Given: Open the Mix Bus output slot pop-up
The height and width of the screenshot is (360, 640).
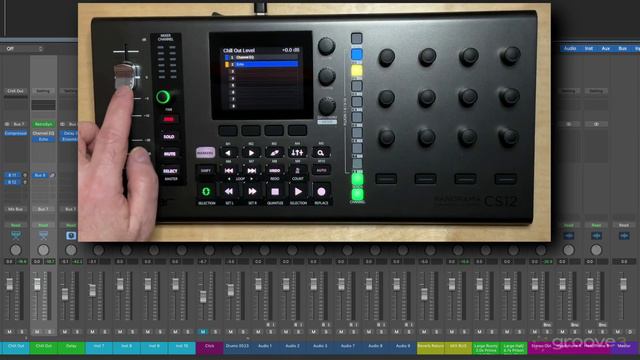Looking at the screenshot, I should [16, 209].
